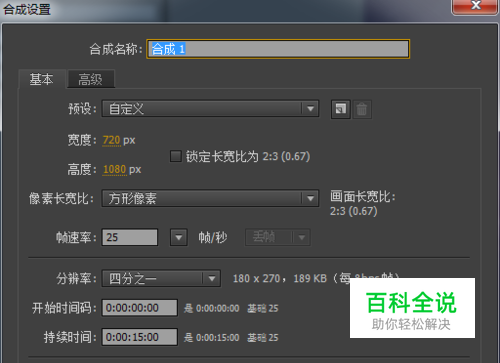The width and height of the screenshot is (500, 363).
Task: Toggle 锁定长宽比为 2:3 checkbox
Action: click(x=176, y=156)
